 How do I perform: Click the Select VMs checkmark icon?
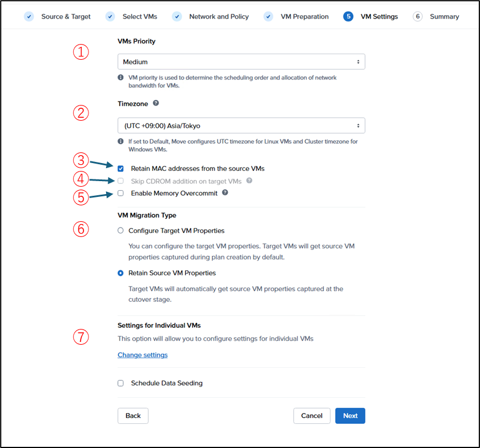pyautogui.click(x=110, y=16)
